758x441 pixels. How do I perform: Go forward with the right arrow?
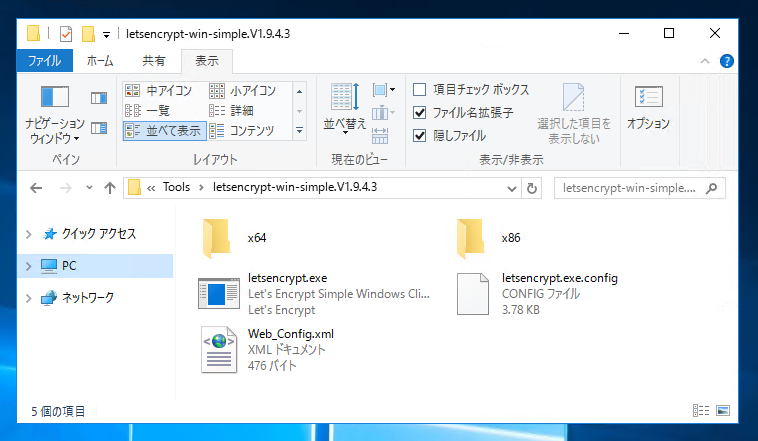pos(65,188)
